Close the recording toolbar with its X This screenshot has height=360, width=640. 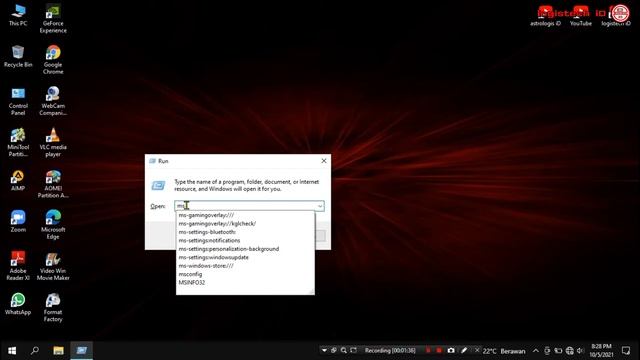point(477,350)
